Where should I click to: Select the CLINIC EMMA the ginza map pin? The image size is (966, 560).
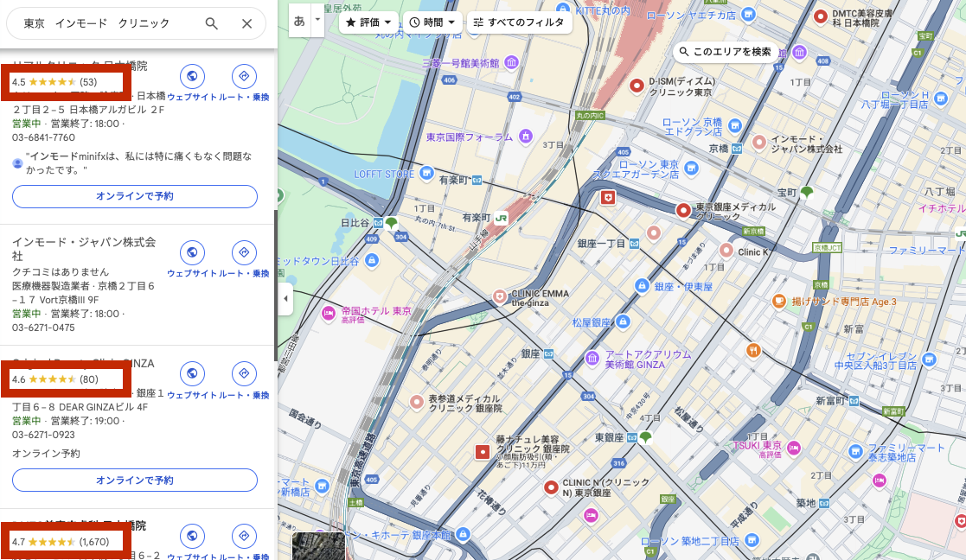click(500, 296)
